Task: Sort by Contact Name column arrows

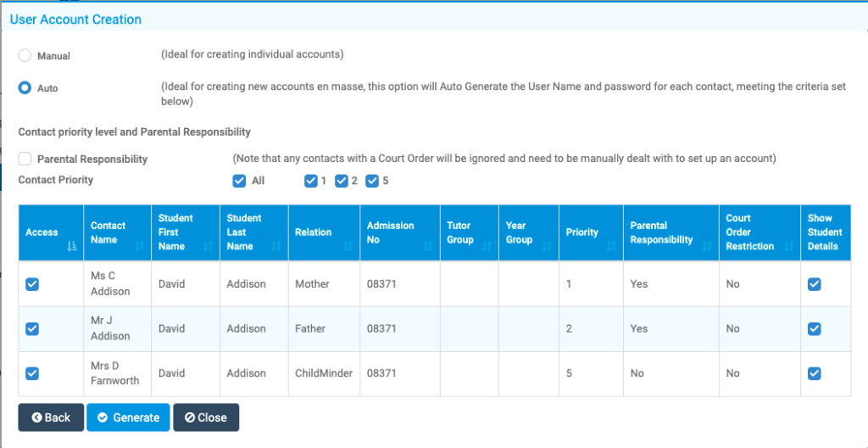Action: pos(140,247)
